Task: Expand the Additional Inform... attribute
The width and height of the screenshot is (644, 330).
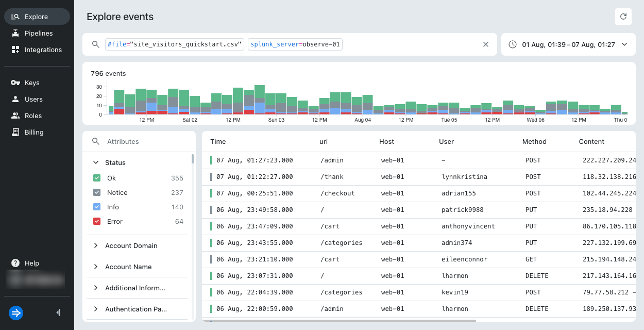Action: click(x=96, y=288)
